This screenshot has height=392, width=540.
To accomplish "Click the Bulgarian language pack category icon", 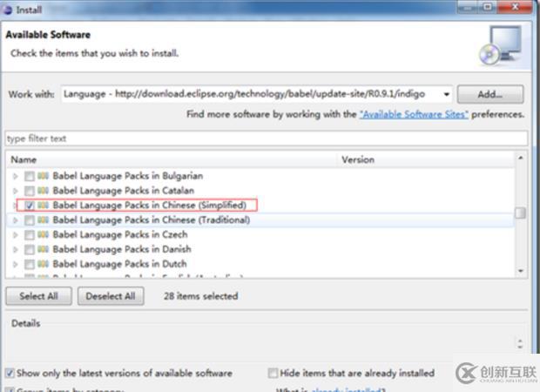I will point(43,176).
